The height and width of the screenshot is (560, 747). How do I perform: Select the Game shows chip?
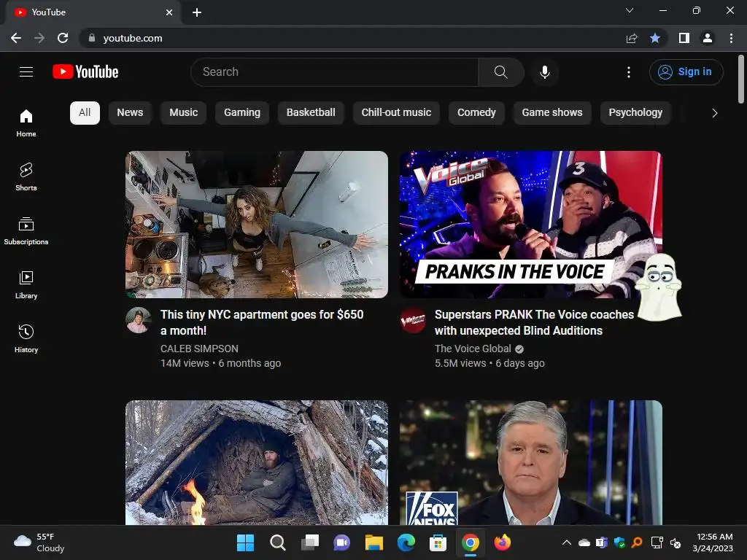(x=552, y=113)
